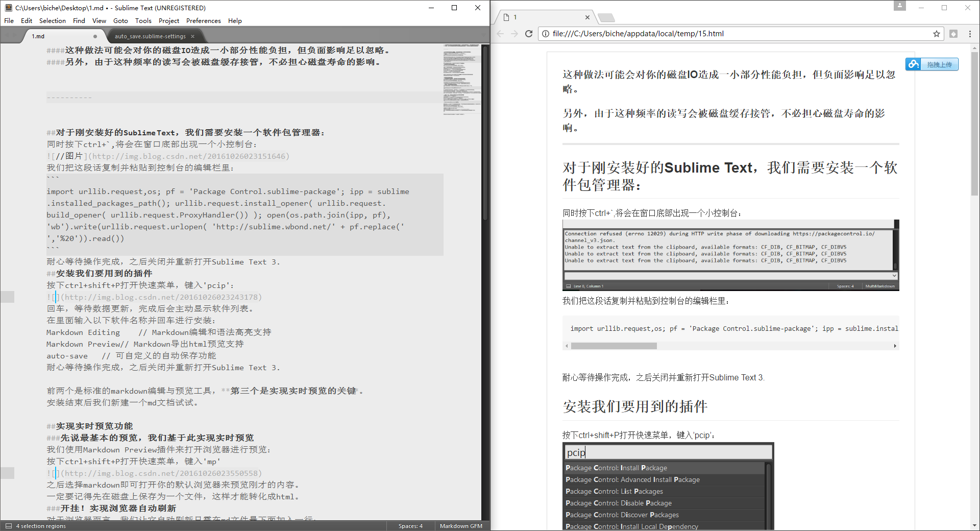Click the browser extension icon beside the star
This screenshot has height=531, width=980.
(x=953, y=34)
